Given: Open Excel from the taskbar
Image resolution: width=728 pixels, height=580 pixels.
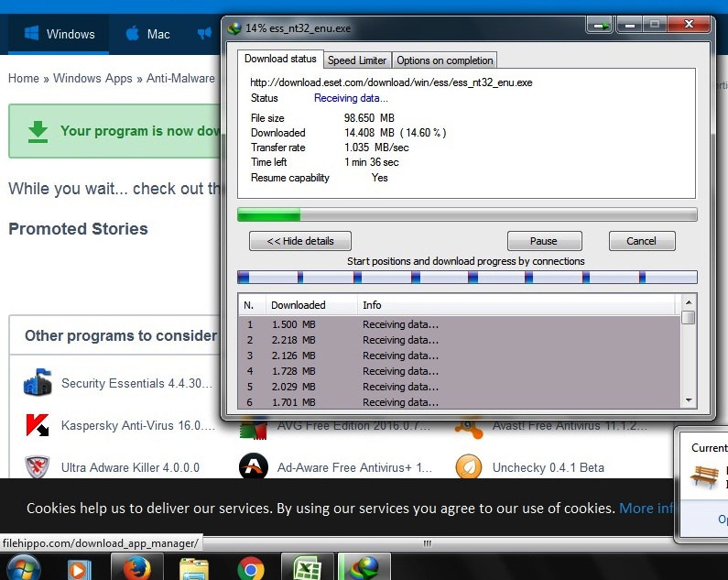Looking at the screenshot, I should tap(308, 568).
